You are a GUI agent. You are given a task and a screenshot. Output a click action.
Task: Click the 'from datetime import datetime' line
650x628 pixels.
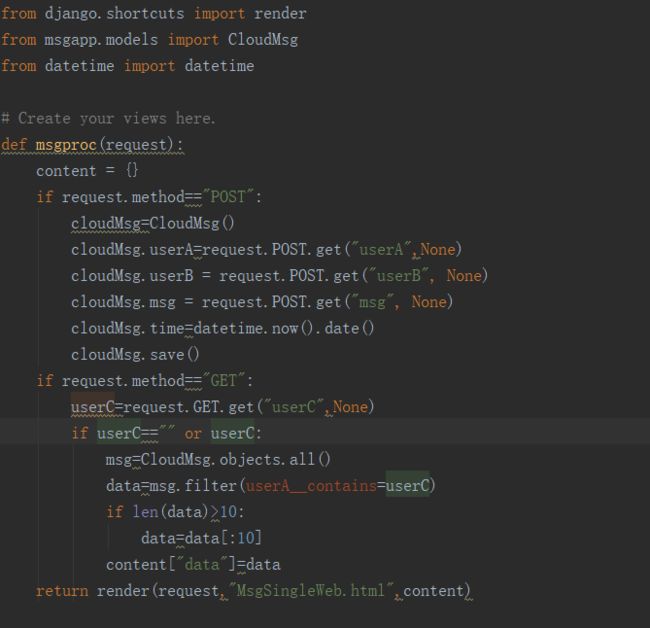128,66
